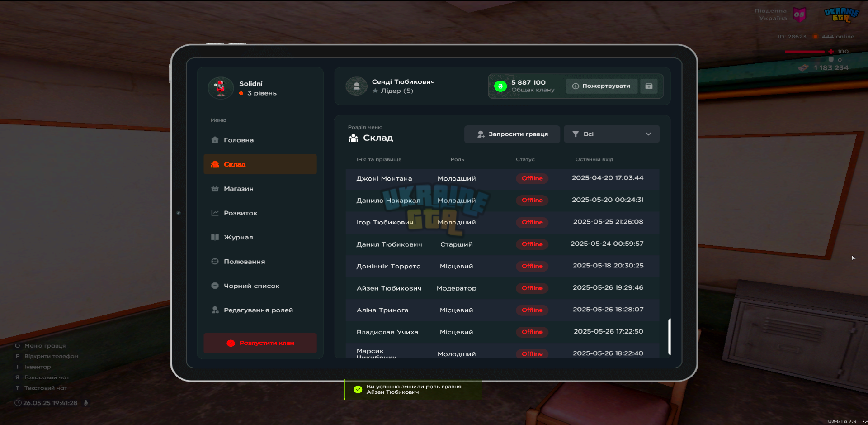Click the 05 server badge icon
The height and width of the screenshot is (425, 868).
click(x=799, y=14)
